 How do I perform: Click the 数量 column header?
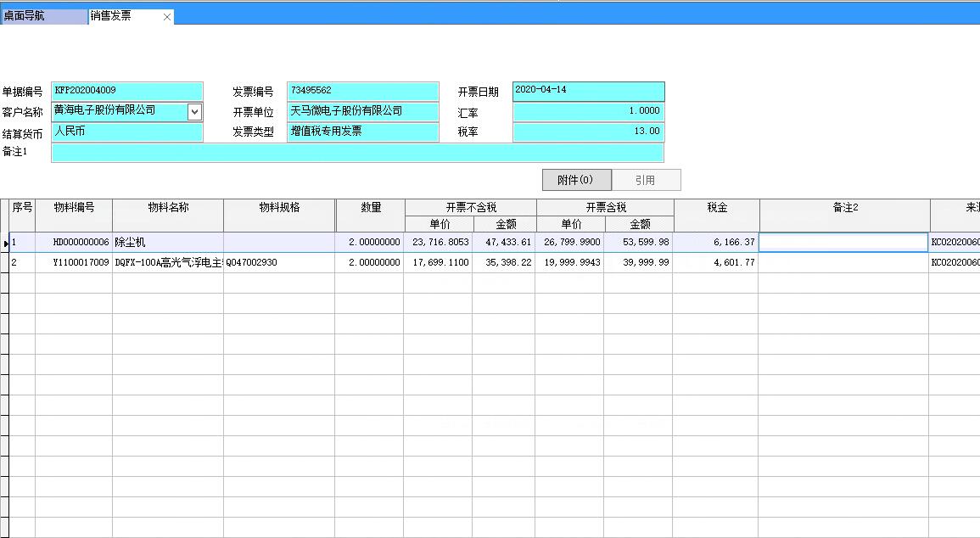click(x=370, y=208)
